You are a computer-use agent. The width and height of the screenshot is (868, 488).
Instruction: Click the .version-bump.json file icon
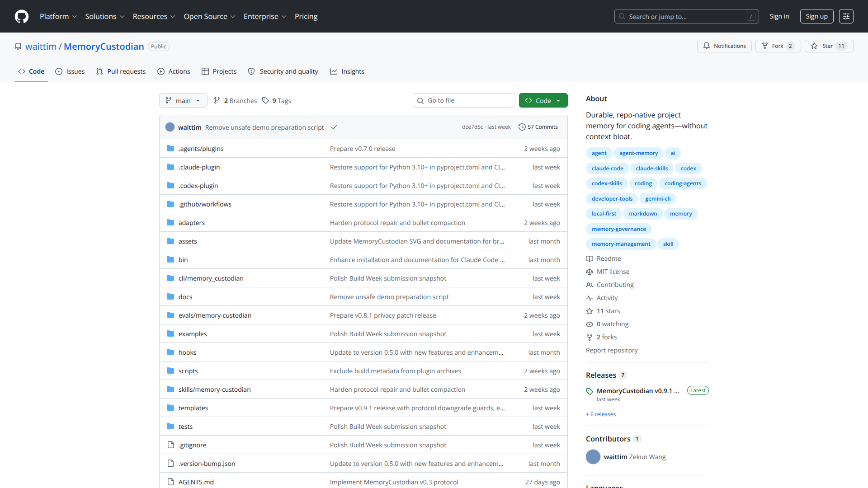pos(170,464)
